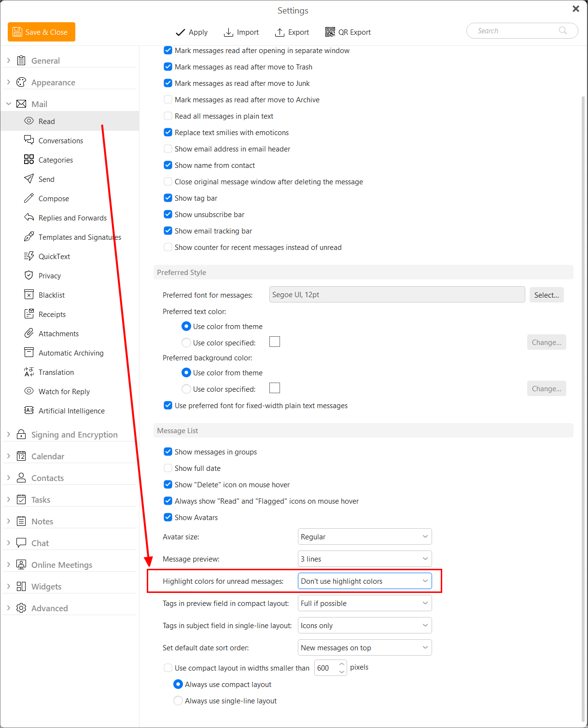
Task: Open QR Export option
Action: click(x=348, y=32)
